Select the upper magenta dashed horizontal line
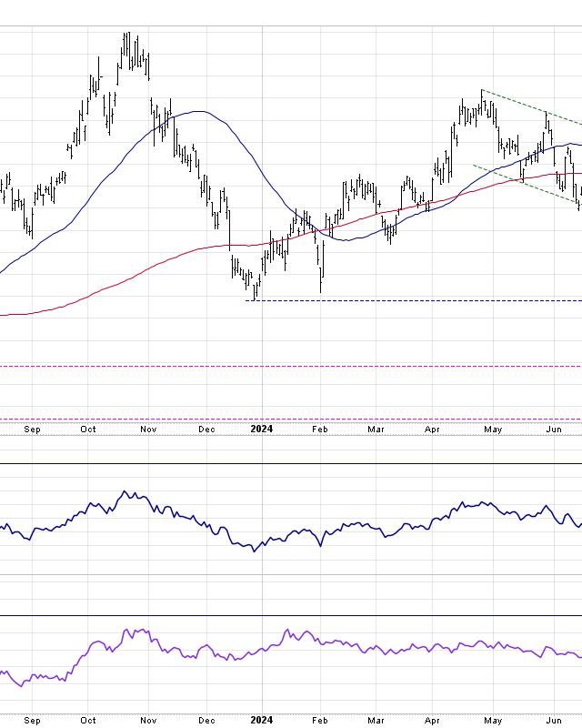 [273, 367]
